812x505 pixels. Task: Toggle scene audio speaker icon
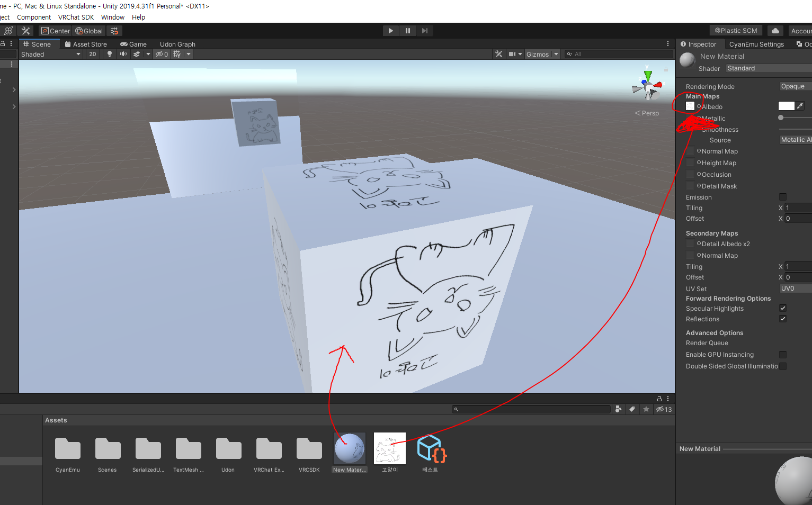coord(123,54)
